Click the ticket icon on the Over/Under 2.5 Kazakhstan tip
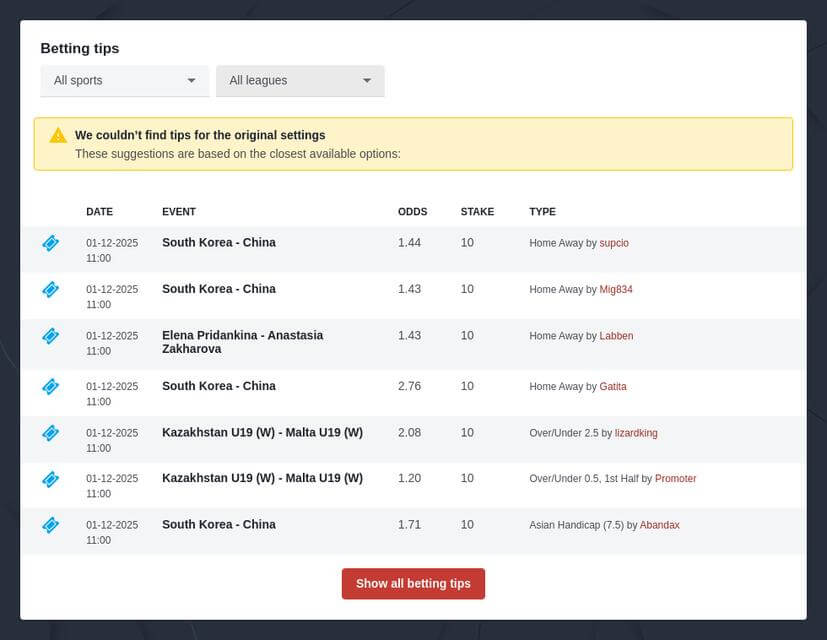This screenshot has height=640, width=827. (50, 433)
